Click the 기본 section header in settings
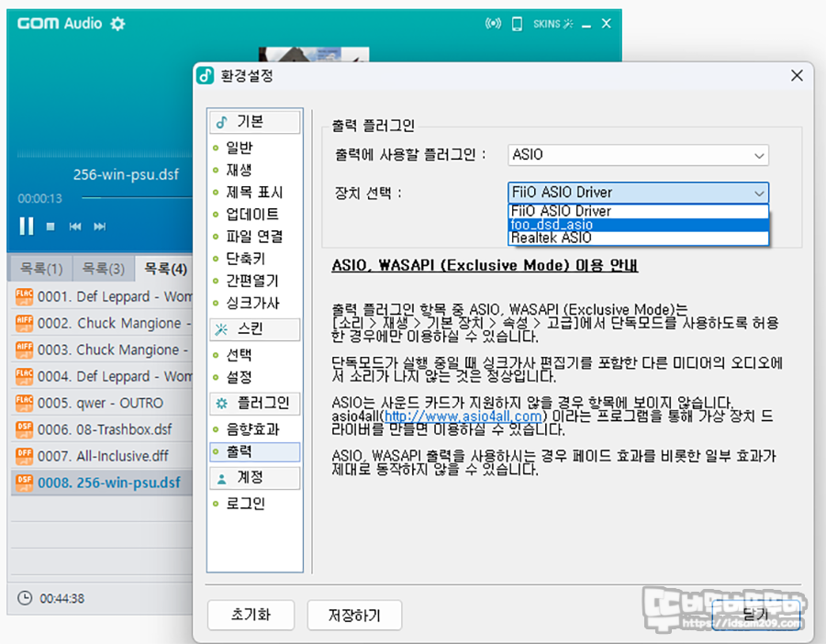Screen dimensions: 826x644 click(255, 122)
